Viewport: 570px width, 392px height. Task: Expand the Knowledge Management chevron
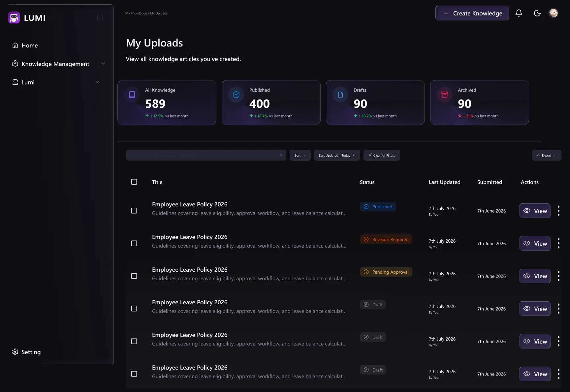pyautogui.click(x=103, y=64)
